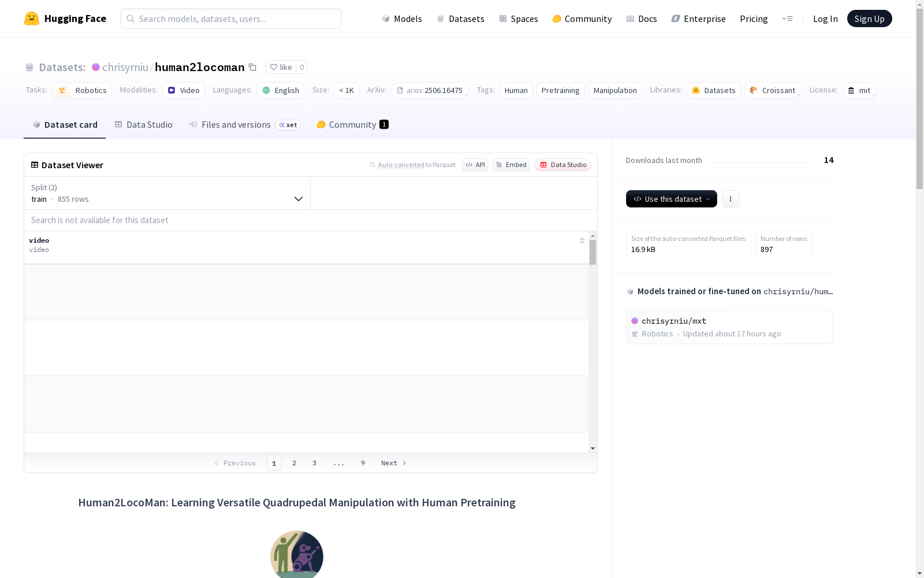Open the navigation more-options menu icon
Screen dimensions: 924x578
(x=787, y=18)
